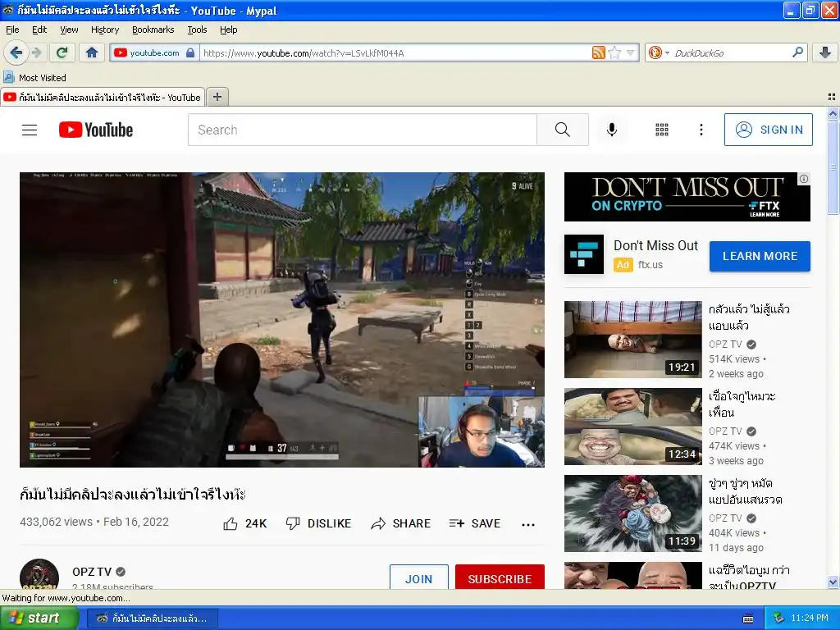
Task: Open the ftx.us ad link
Action: click(651, 265)
